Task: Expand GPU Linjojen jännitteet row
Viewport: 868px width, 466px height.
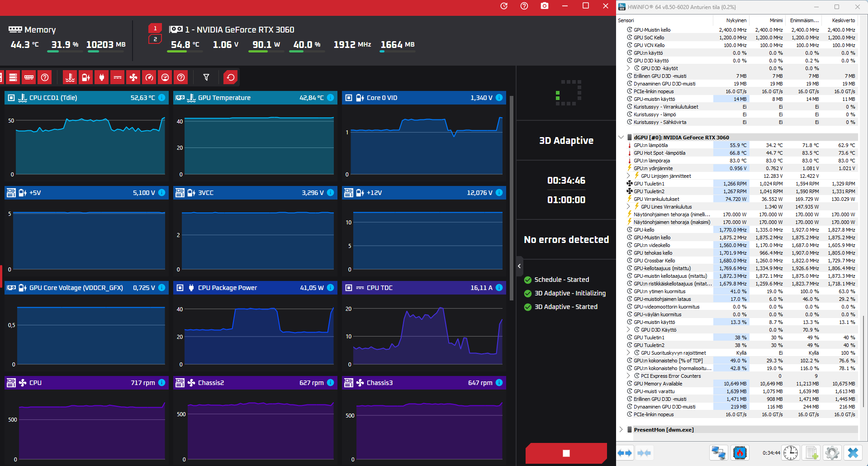Action: point(629,176)
